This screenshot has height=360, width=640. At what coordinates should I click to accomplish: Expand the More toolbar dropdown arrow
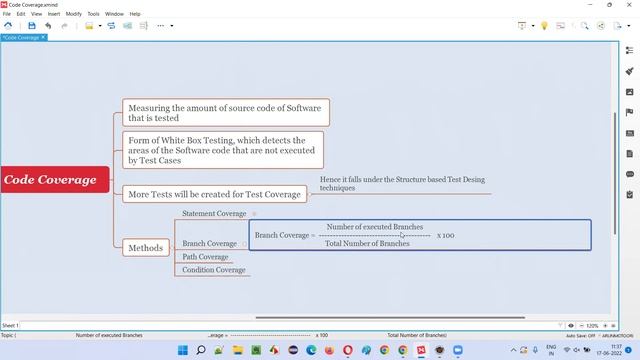[172, 26]
